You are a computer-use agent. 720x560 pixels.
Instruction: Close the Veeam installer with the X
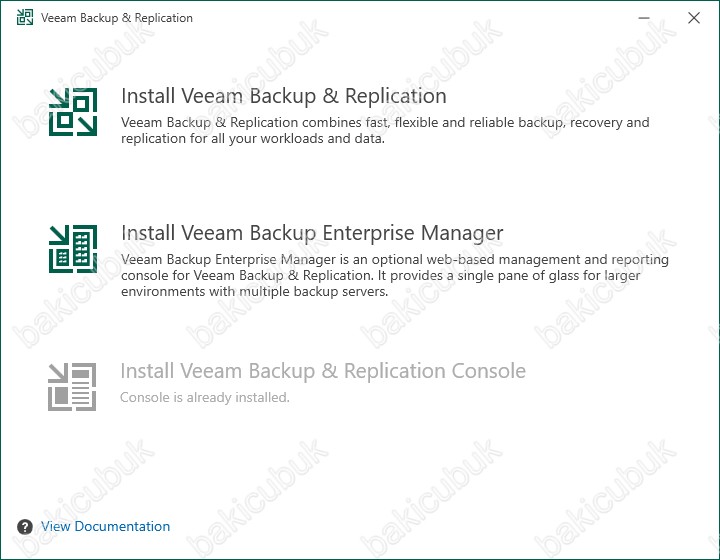pos(694,18)
